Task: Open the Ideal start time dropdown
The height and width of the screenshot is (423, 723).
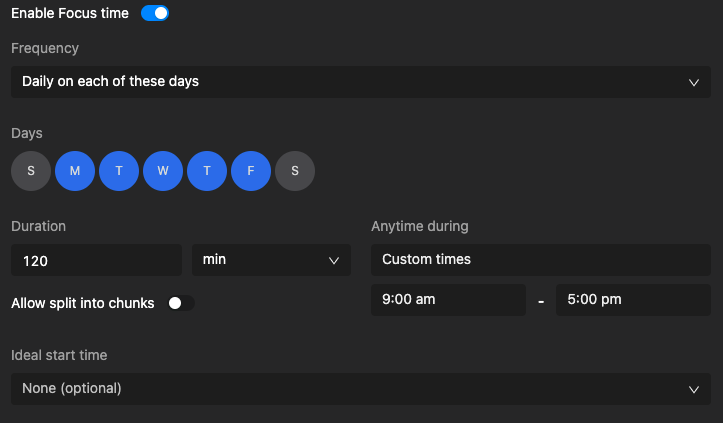Action: pos(361,388)
